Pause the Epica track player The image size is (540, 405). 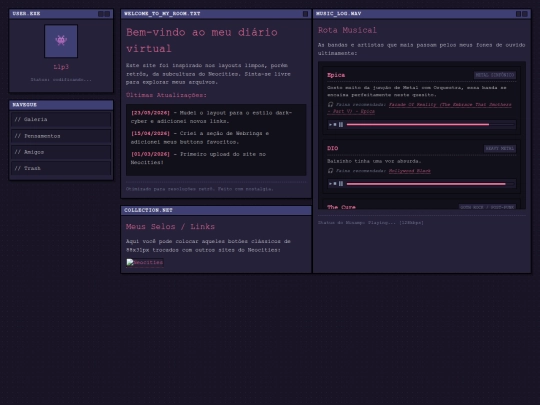click(341, 124)
